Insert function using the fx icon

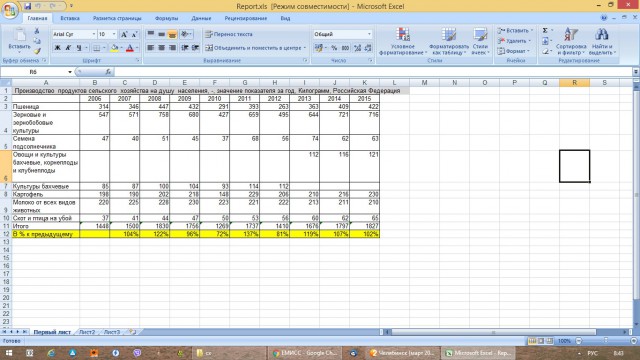tap(108, 72)
